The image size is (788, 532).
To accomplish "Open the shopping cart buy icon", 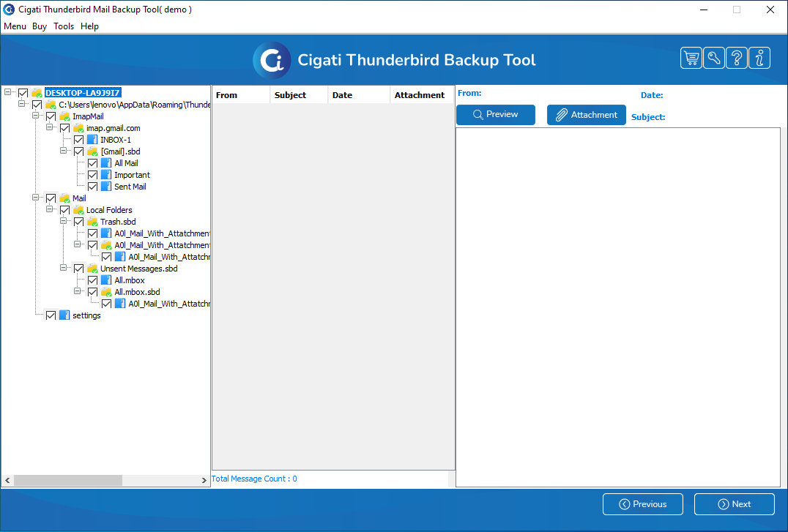I will point(691,59).
